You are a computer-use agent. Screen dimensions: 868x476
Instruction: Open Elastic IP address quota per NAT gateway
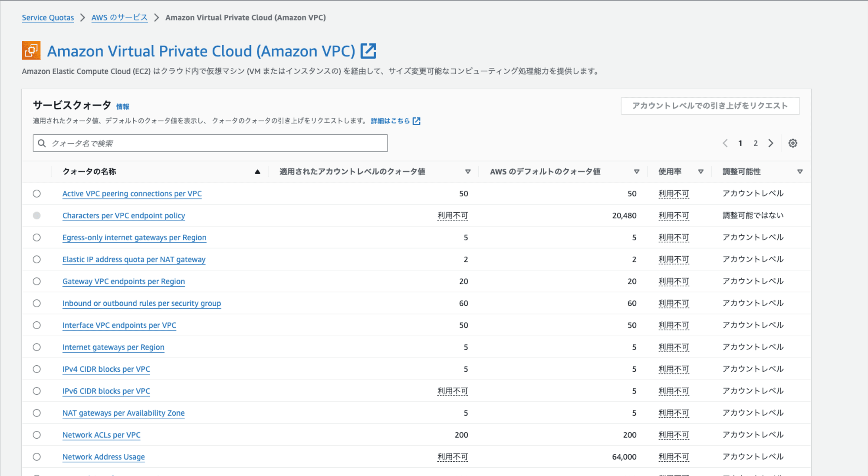(134, 259)
